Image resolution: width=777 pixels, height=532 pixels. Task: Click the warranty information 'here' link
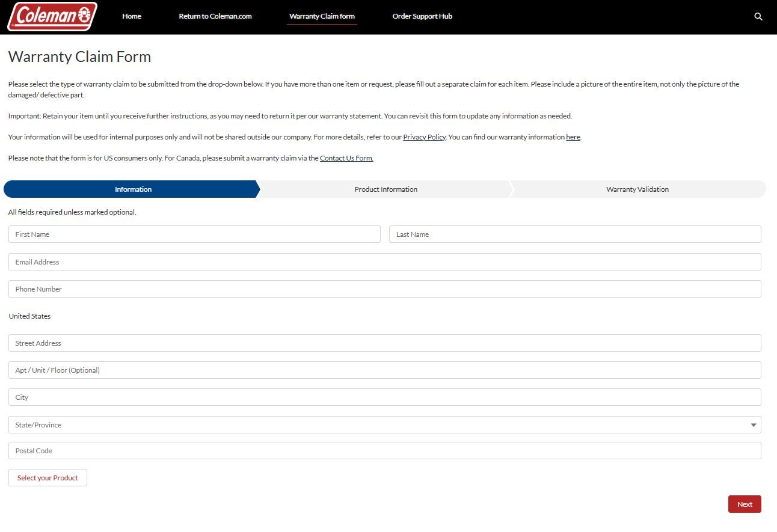tap(573, 136)
